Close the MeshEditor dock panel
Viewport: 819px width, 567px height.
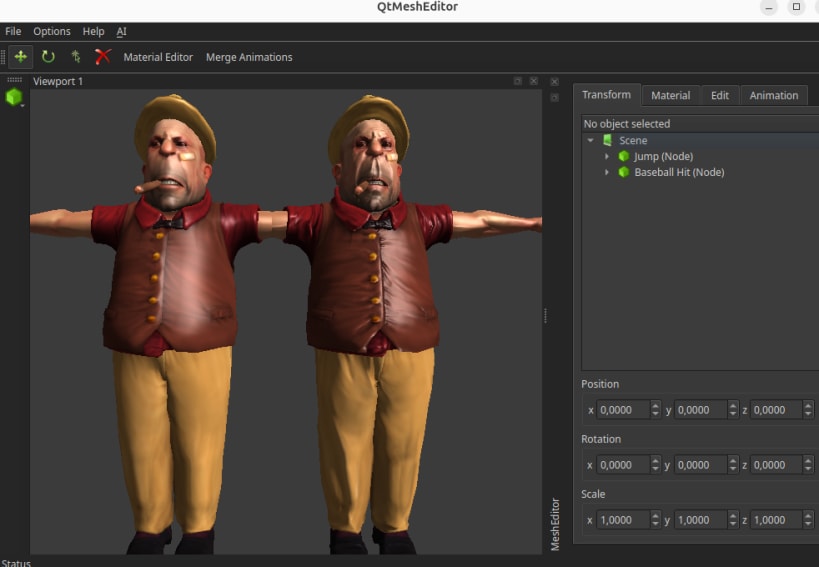[x=555, y=81]
